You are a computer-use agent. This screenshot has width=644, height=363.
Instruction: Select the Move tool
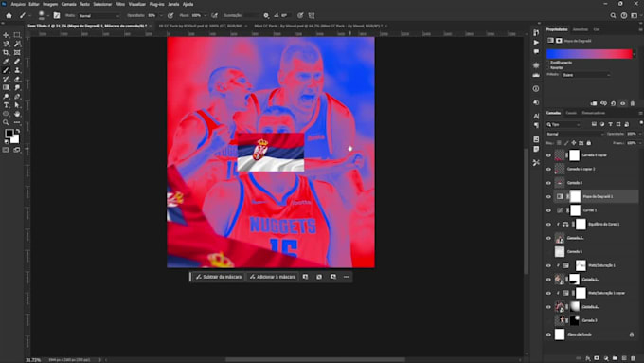pos(7,35)
